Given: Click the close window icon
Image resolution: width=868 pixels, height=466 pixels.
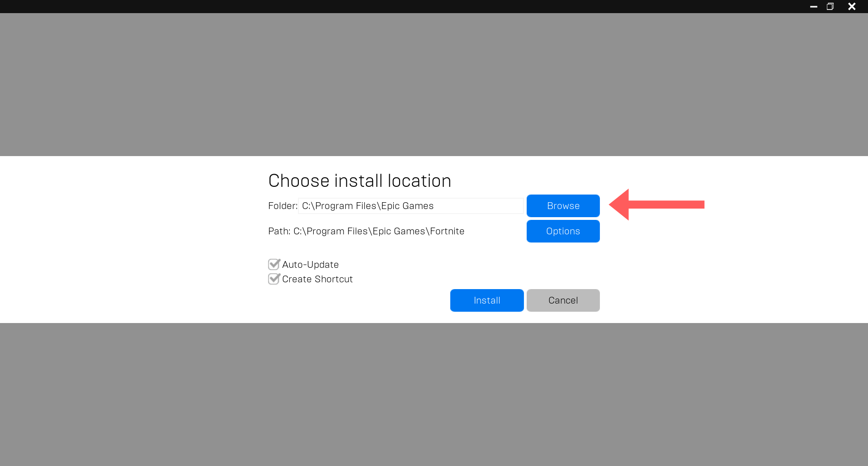Looking at the screenshot, I should (x=852, y=6).
